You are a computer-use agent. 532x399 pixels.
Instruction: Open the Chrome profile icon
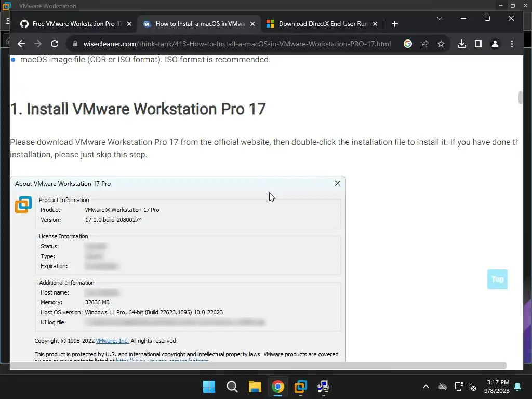(495, 44)
